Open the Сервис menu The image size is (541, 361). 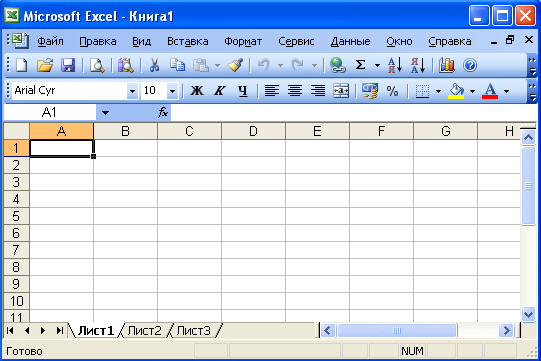point(296,41)
